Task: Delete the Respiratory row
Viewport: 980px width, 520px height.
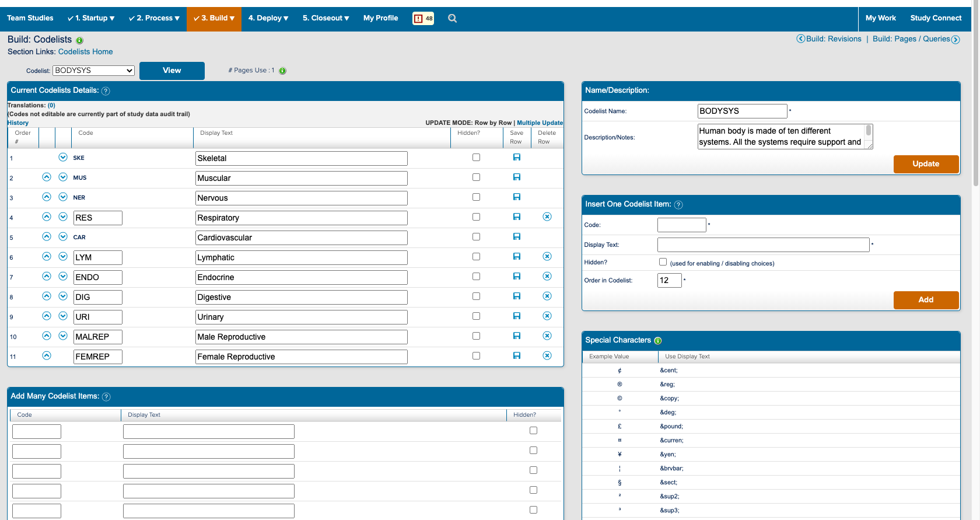Action: (x=547, y=217)
